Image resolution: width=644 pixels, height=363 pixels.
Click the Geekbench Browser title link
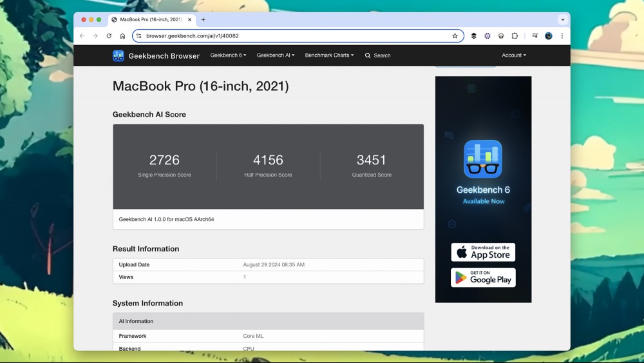(164, 56)
